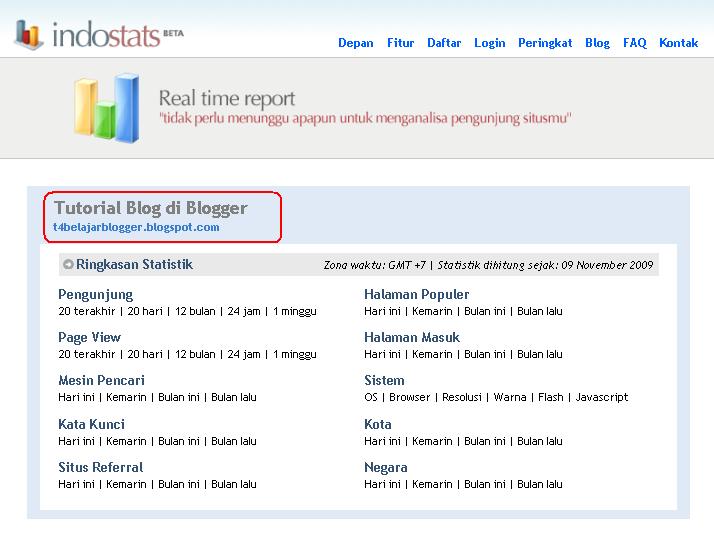View Sistem OS statistics
Viewport: 714px width, 535px height.
[x=371, y=397]
